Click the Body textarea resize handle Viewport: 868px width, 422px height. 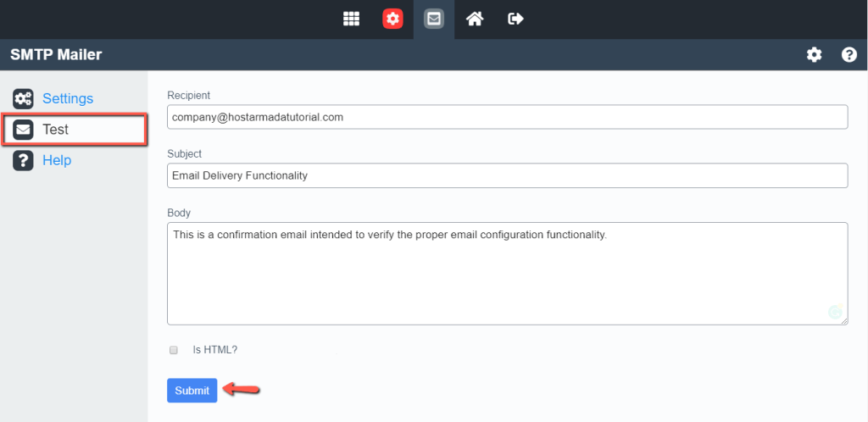pos(843,321)
